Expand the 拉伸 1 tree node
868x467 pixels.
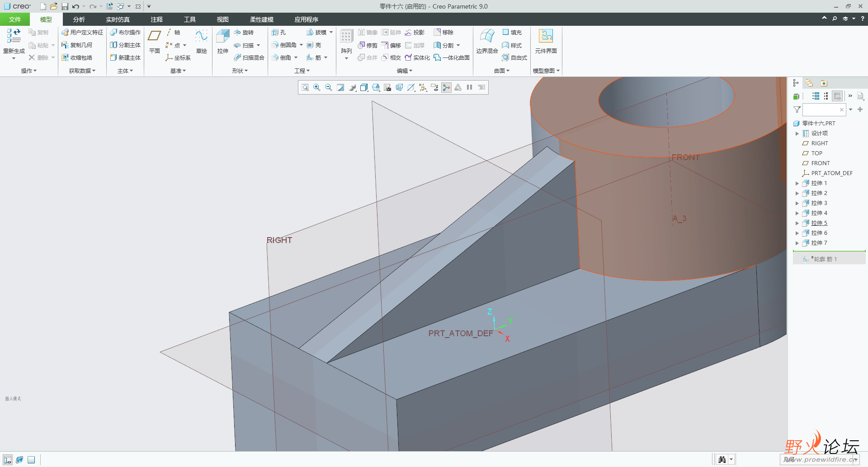coord(797,183)
